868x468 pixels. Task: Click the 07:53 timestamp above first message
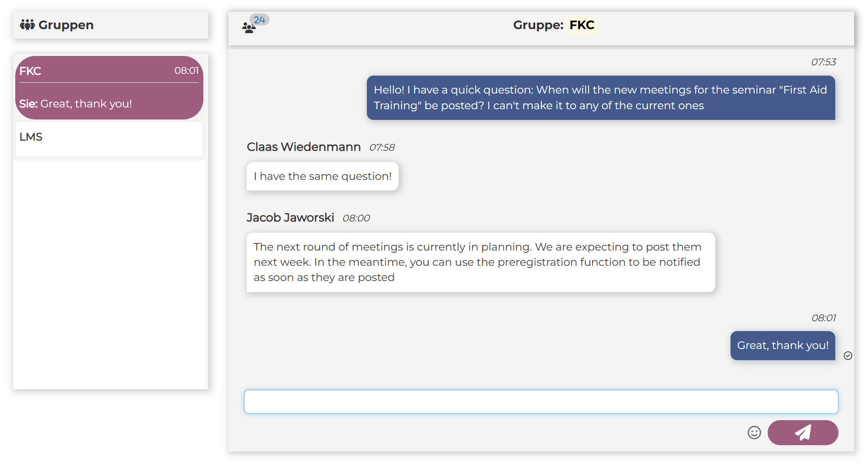coord(823,62)
